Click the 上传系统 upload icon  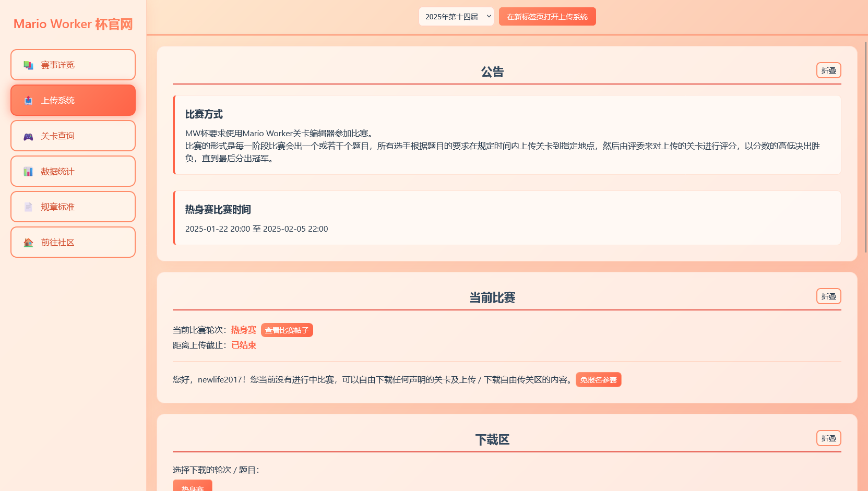(28, 100)
